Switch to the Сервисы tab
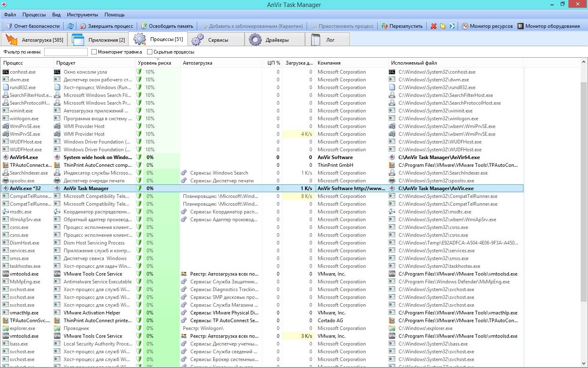 point(216,40)
